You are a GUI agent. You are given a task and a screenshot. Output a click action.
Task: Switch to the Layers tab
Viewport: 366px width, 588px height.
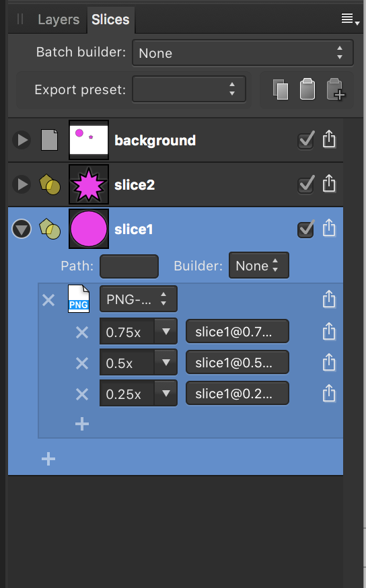[x=59, y=20]
